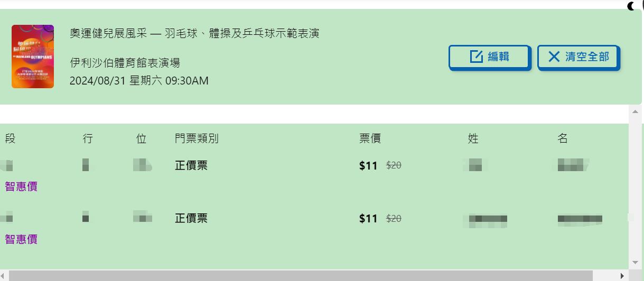Select the 門票類別 column header

tap(197, 138)
